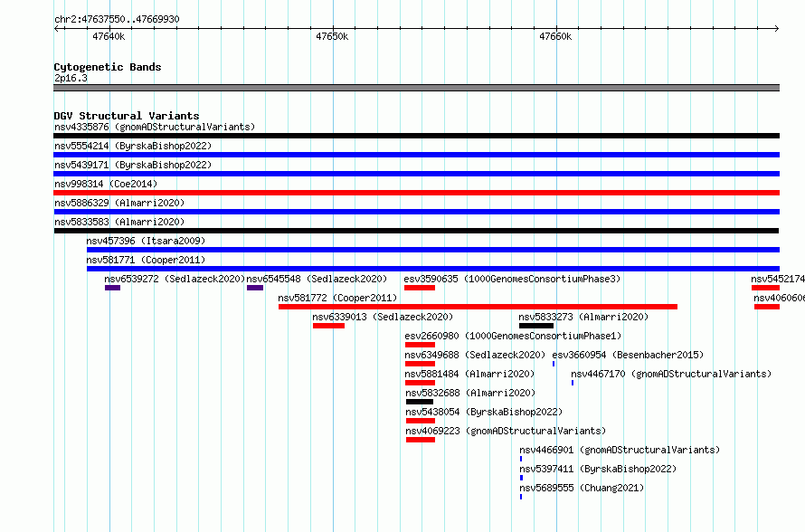Open nsv5554214 (ByrskaBishop2022) label

[133, 146]
